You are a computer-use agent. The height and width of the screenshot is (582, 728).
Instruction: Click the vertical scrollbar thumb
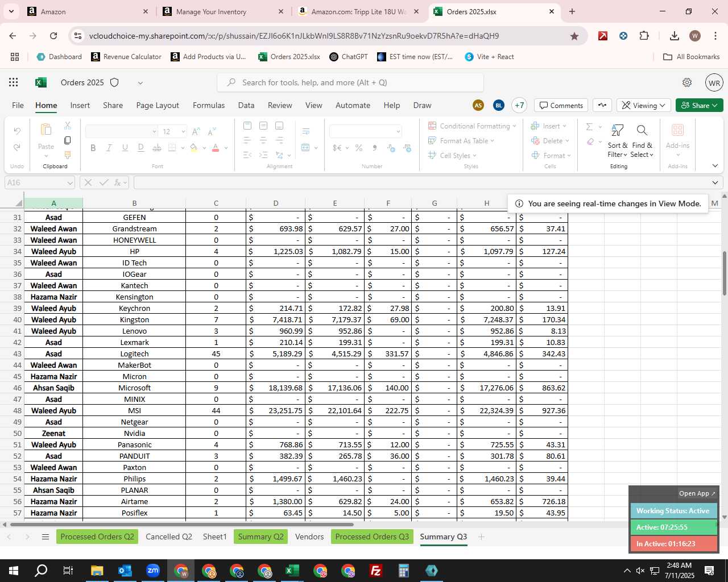725,273
